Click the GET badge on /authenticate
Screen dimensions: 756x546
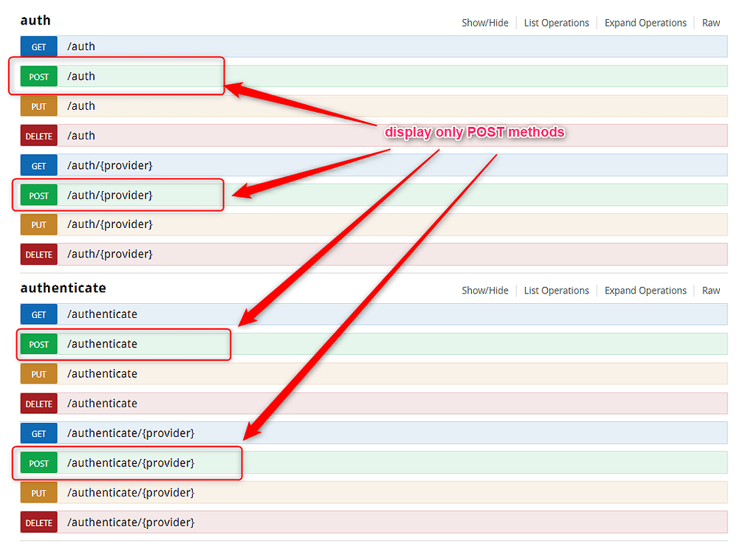pos(38,314)
